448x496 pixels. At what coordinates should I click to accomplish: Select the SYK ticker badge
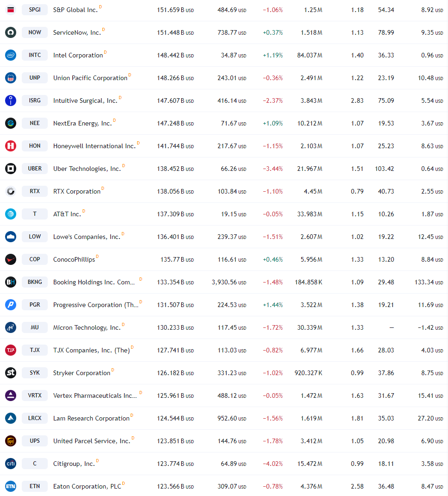click(x=35, y=373)
